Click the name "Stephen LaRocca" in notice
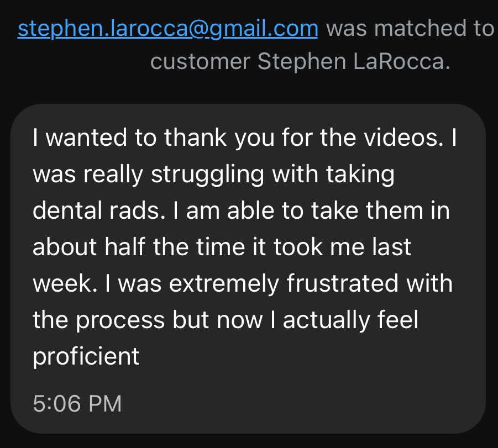This screenshot has height=448, width=498. (x=354, y=62)
